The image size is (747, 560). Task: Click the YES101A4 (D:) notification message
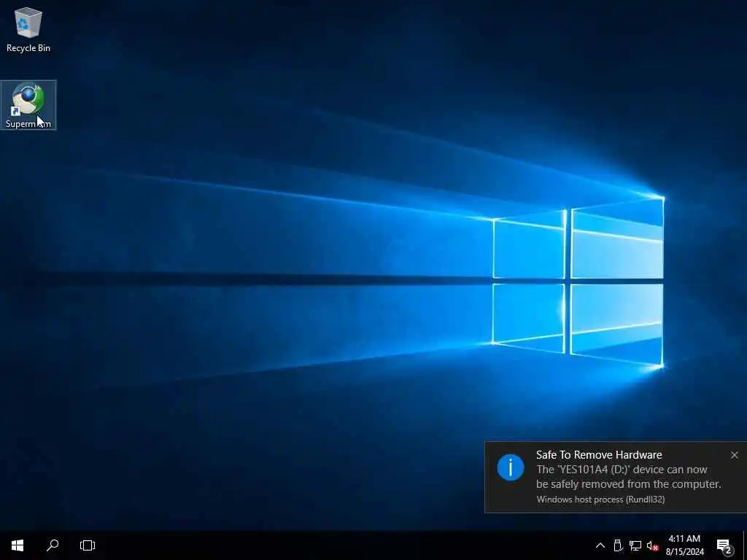click(x=628, y=477)
